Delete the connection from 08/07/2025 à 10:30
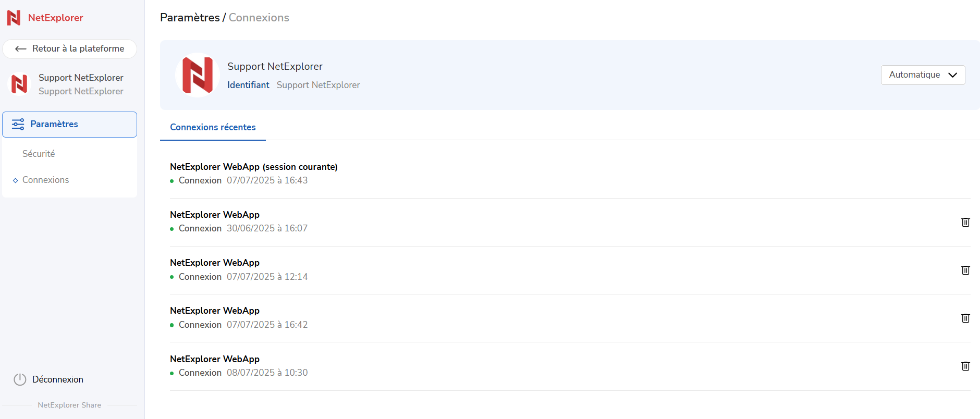This screenshot has width=980, height=419. tap(965, 366)
